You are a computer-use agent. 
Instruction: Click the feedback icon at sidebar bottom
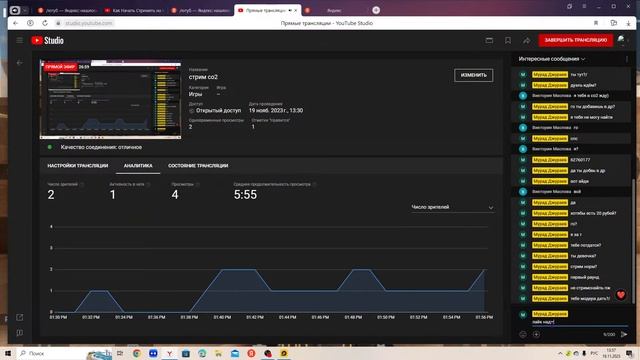tap(20, 333)
